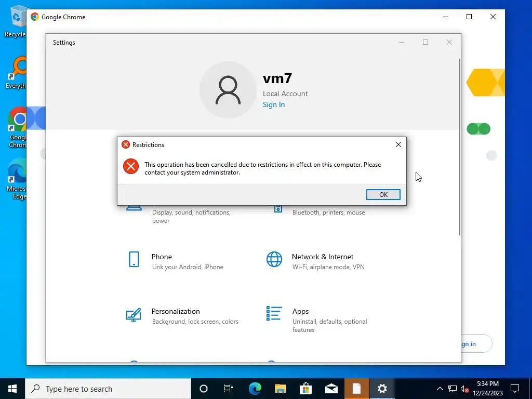Launch Microsoft Edge from taskbar
This screenshot has height=399, width=532.
tap(255, 389)
